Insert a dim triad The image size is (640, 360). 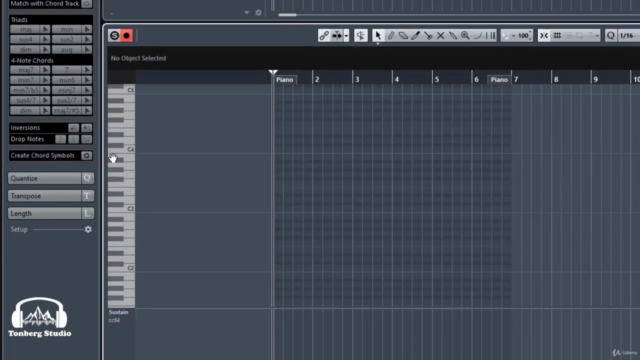26,49
